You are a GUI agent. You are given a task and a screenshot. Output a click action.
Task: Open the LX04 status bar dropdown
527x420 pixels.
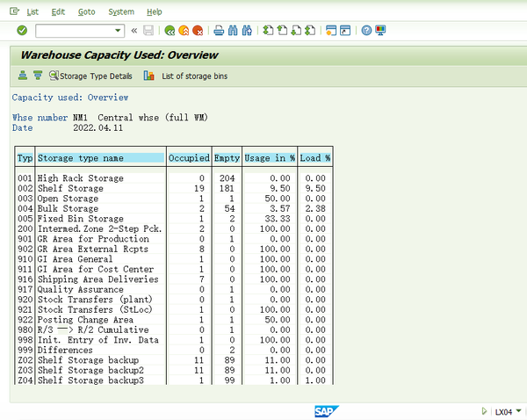(518, 410)
